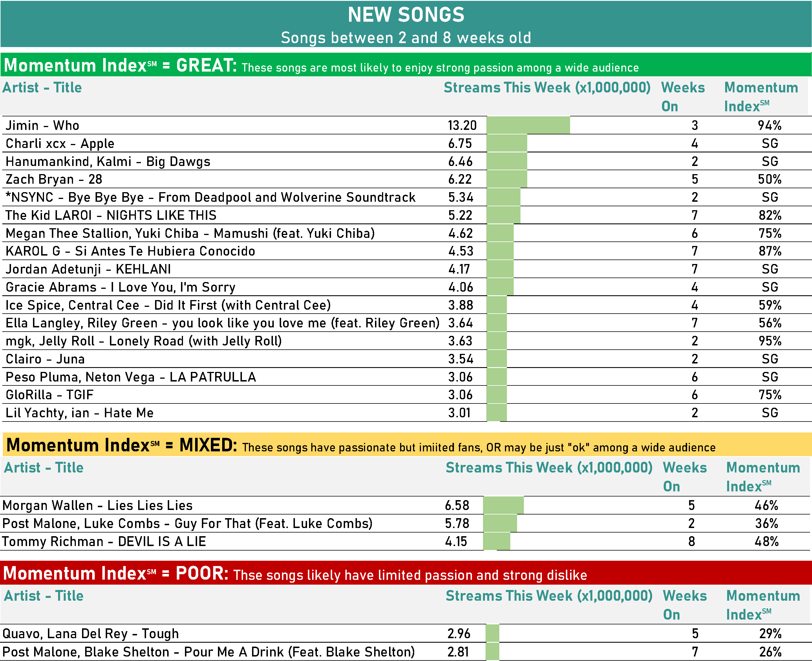
Task: Select the 6.22 streams value
Action: [460, 179]
